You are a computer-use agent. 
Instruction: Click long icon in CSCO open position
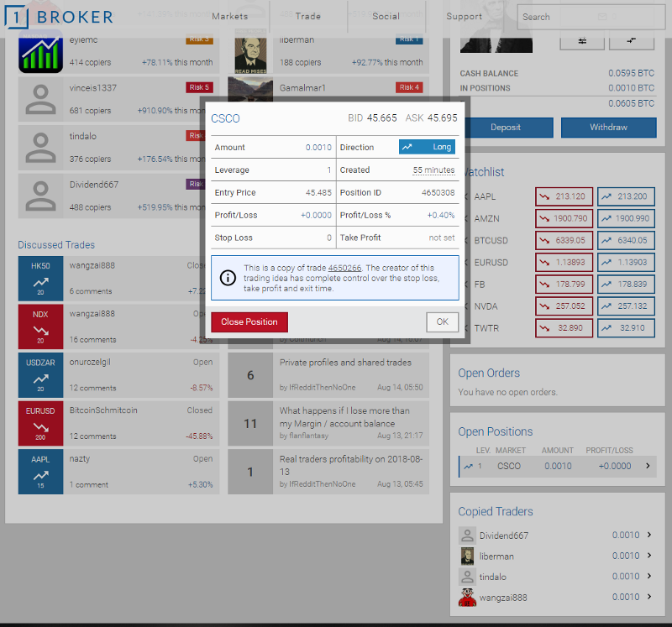click(x=469, y=467)
